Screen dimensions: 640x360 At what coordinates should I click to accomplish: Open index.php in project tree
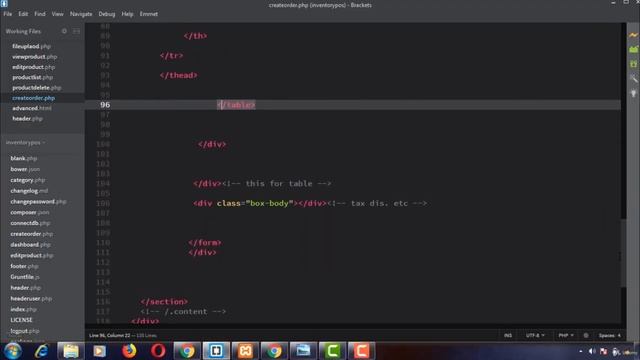coord(23,309)
